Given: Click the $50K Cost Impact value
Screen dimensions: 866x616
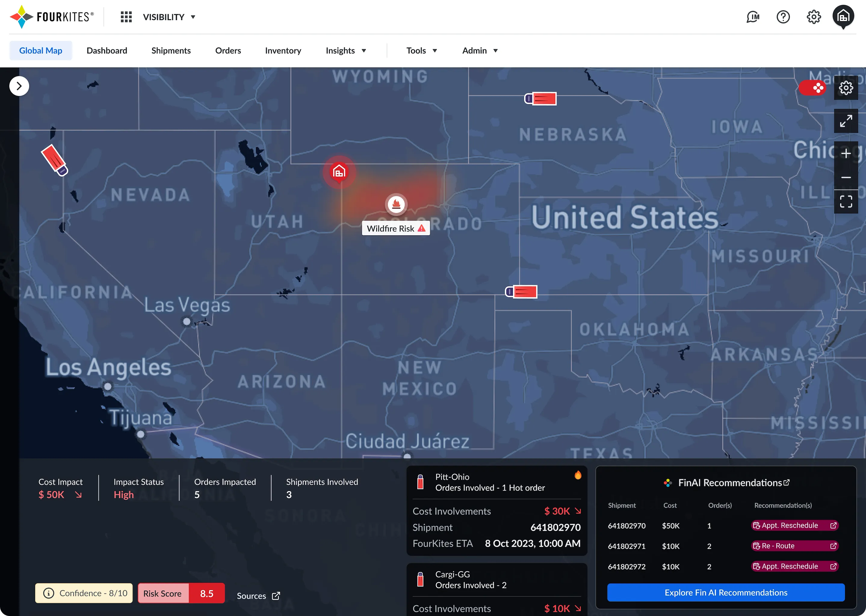Looking at the screenshot, I should point(51,495).
